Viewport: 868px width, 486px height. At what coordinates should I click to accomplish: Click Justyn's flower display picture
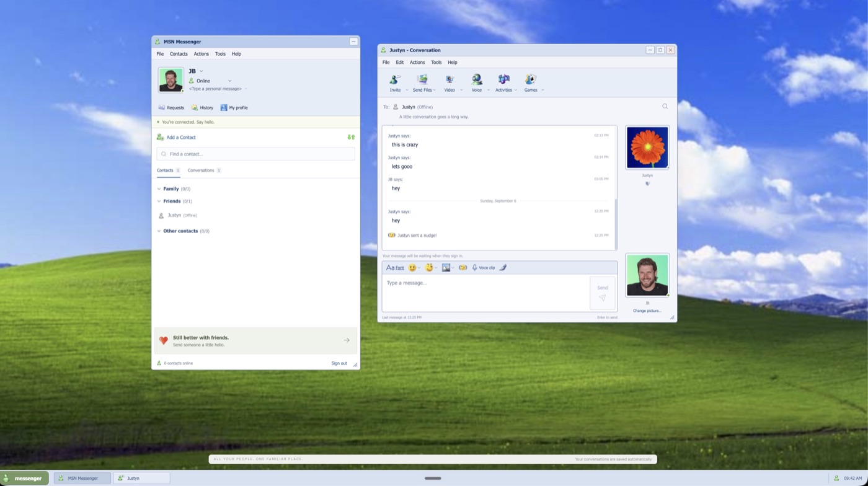pos(647,148)
